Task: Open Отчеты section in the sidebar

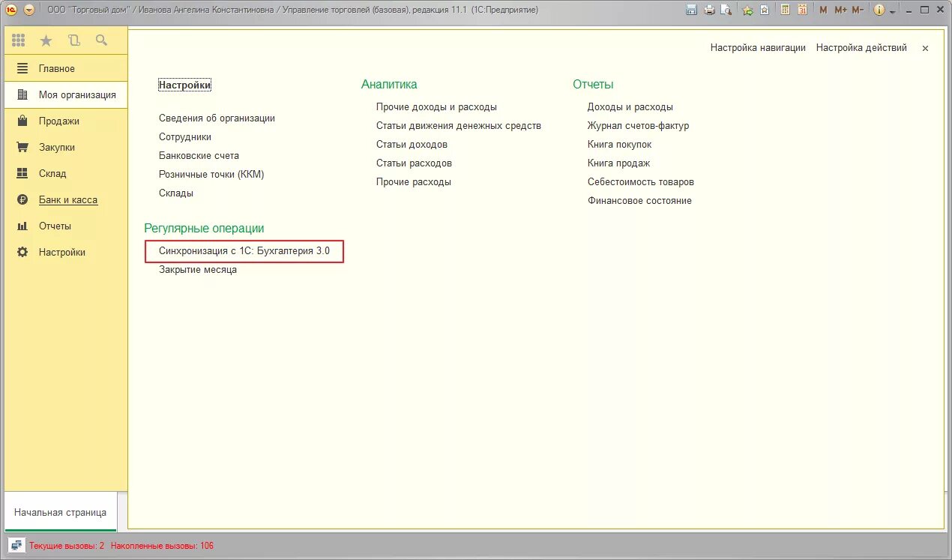Action: tap(66, 226)
